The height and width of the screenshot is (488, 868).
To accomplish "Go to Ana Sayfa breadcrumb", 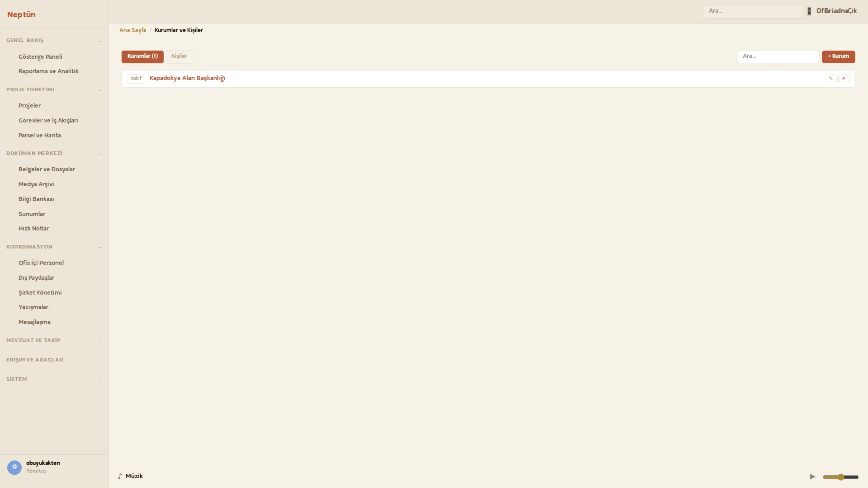I will (x=132, y=30).
